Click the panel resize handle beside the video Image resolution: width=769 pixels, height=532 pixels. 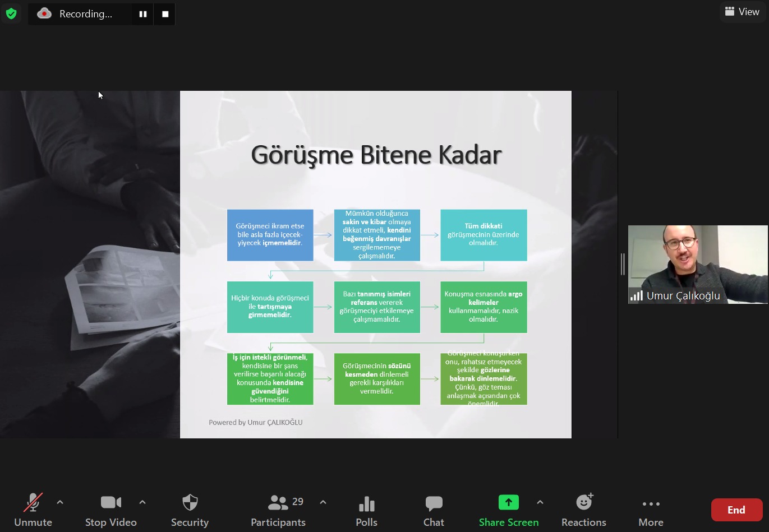[623, 264]
